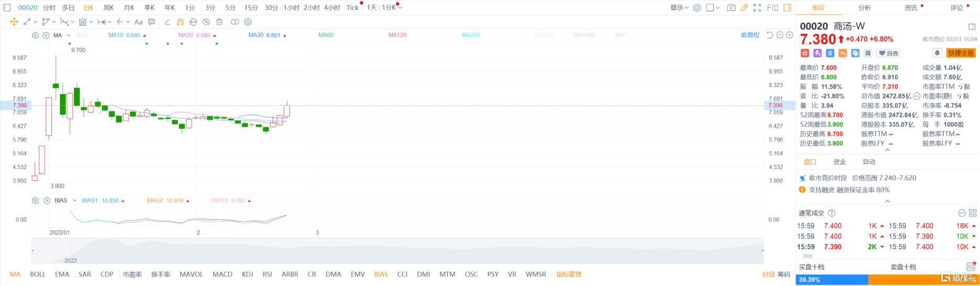980x286 pixels.
Task: Switch to 周K chart period
Action: [109, 7]
